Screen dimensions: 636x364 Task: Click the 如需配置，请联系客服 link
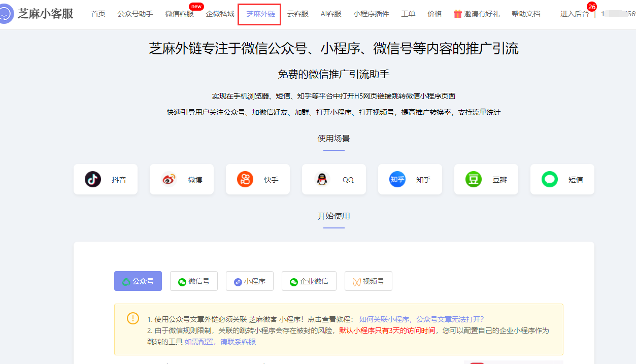click(x=220, y=342)
